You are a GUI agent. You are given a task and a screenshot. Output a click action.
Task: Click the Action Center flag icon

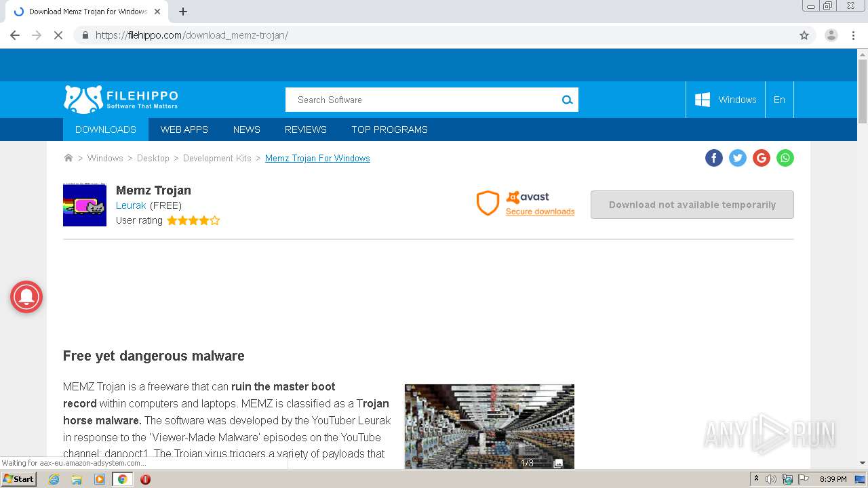pyautogui.click(x=804, y=479)
